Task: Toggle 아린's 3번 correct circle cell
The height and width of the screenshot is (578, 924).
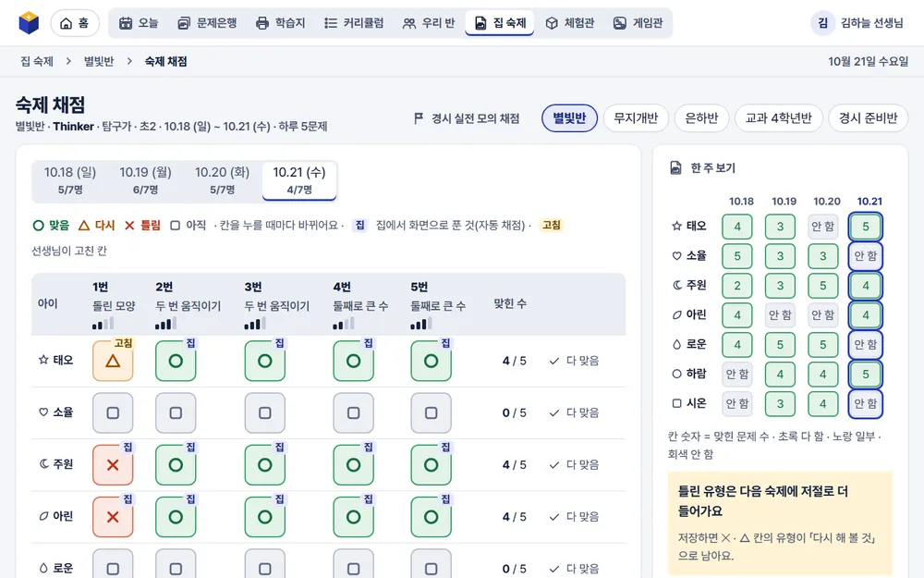Action: [x=264, y=517]
